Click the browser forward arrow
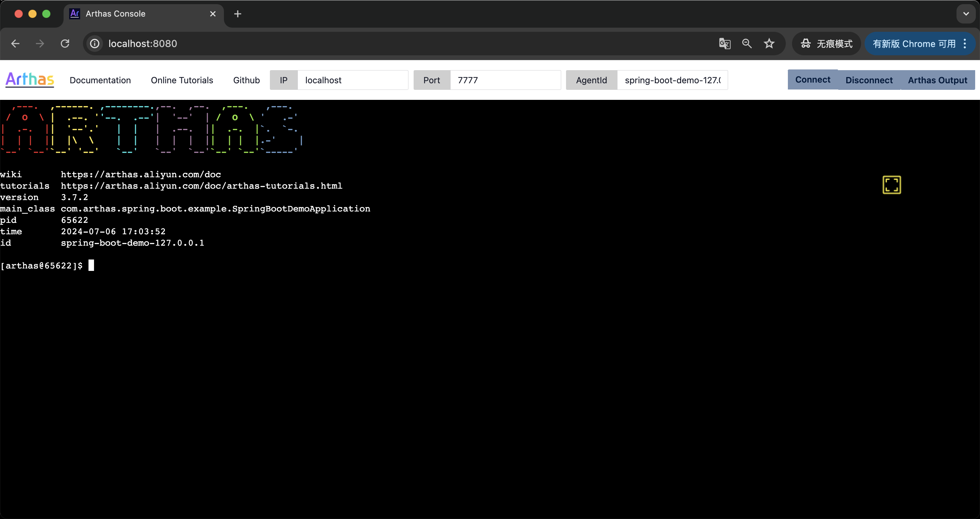This screenshot has height=519, width=980. coord(40,44)
